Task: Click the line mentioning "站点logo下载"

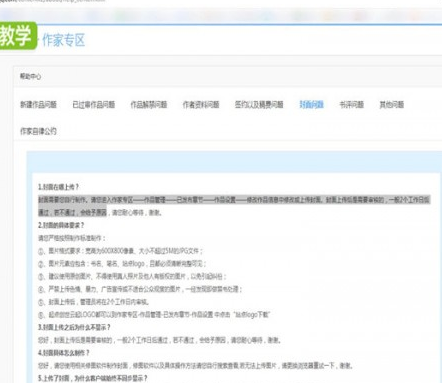Action: click(154, 315)
